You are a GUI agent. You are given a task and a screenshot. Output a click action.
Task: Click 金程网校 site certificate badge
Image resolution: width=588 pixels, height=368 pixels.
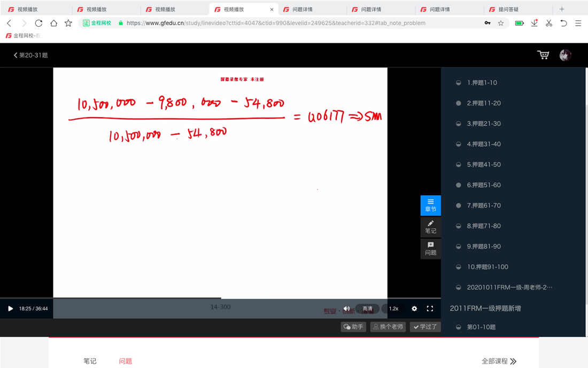point(97,23)
